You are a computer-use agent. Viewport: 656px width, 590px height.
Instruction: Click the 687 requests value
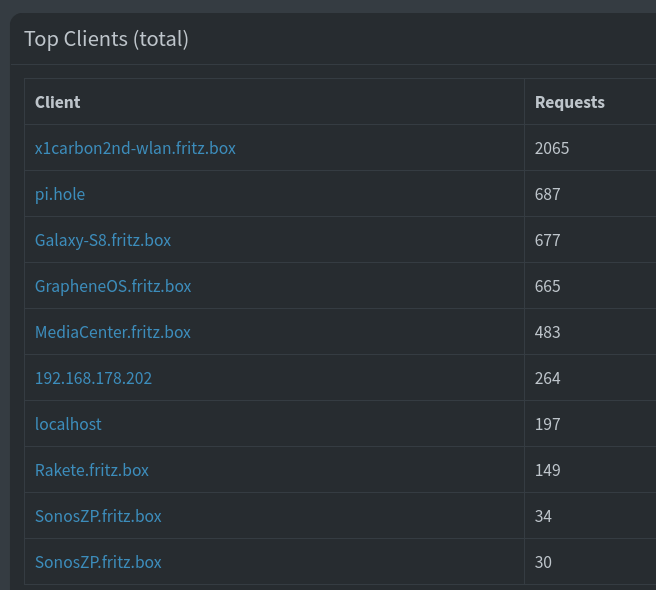[x=548, y=194]
